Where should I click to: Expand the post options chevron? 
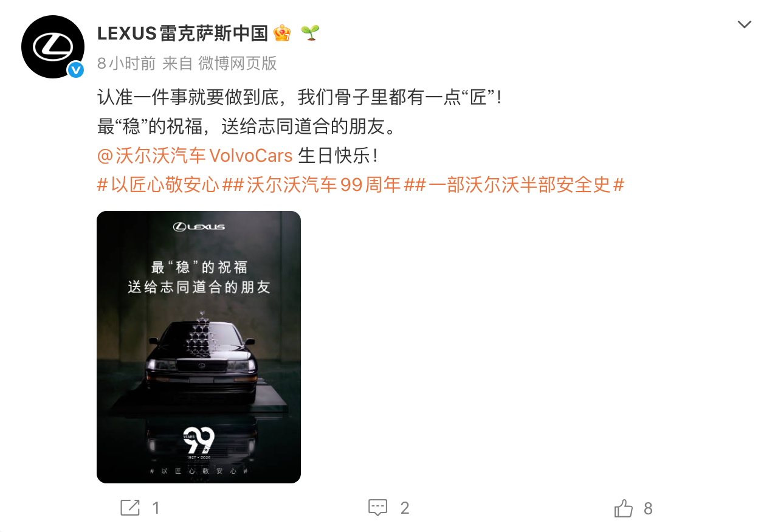pos(744,24)
